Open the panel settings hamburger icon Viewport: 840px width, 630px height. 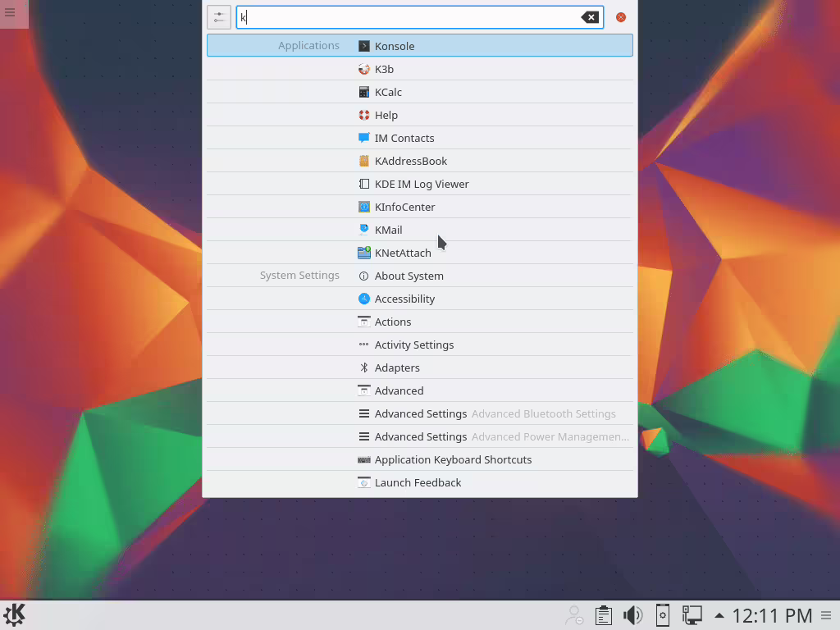point(826,615)
